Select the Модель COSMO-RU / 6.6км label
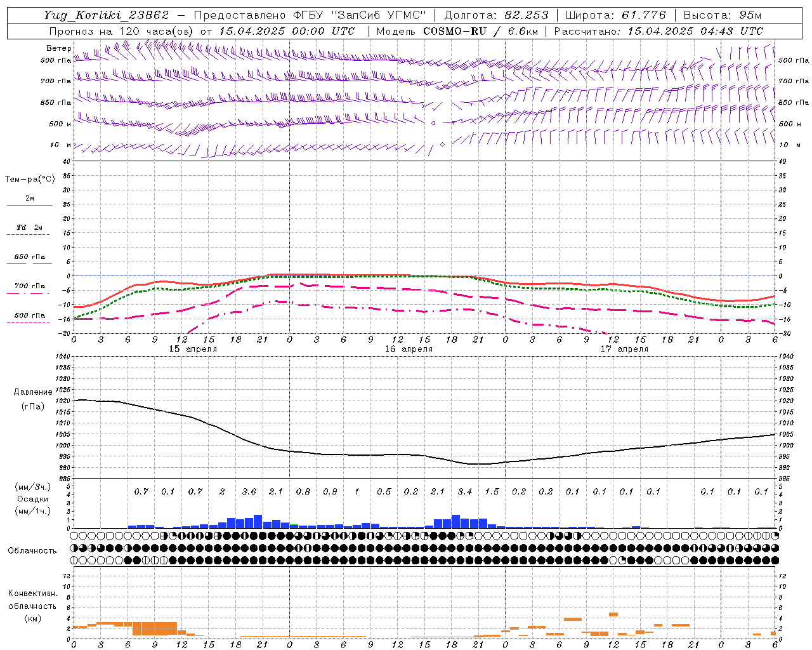This screenshot has height=650, width=812. pos(457,31)
